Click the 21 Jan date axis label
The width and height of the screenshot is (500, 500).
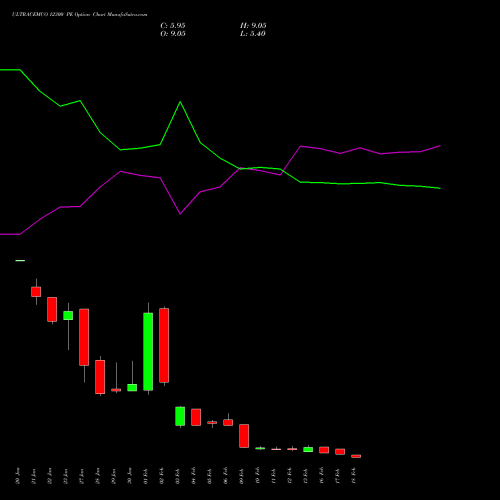(34, 476)
